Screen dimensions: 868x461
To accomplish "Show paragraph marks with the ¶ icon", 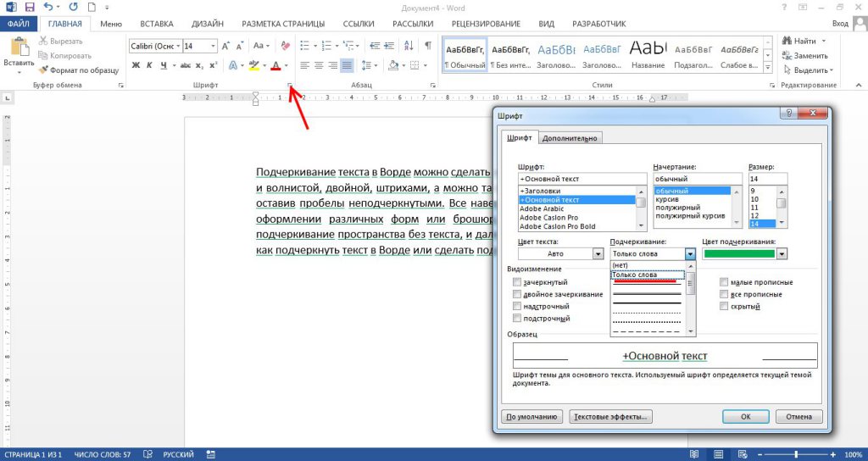I will tap(428, 46).
